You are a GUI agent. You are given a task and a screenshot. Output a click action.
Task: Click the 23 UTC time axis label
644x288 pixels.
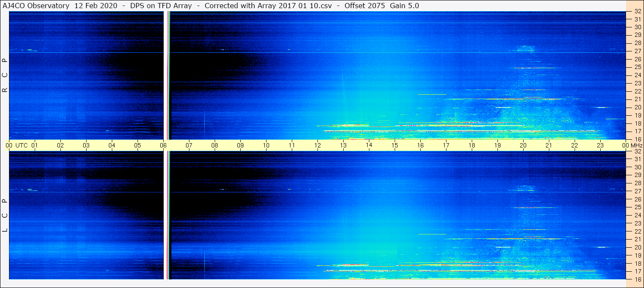[x=600, y=145]
